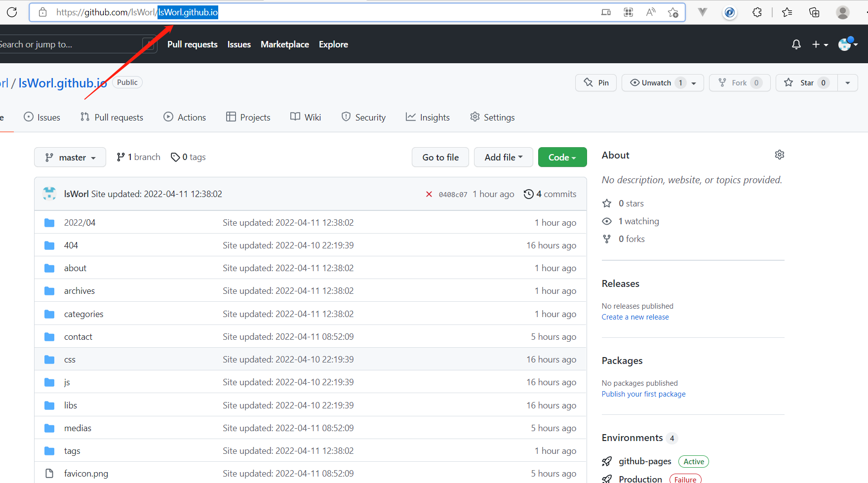Click the Go to file button
The width and height of the screenshot is (868, 483).
[x=440, y=158]
